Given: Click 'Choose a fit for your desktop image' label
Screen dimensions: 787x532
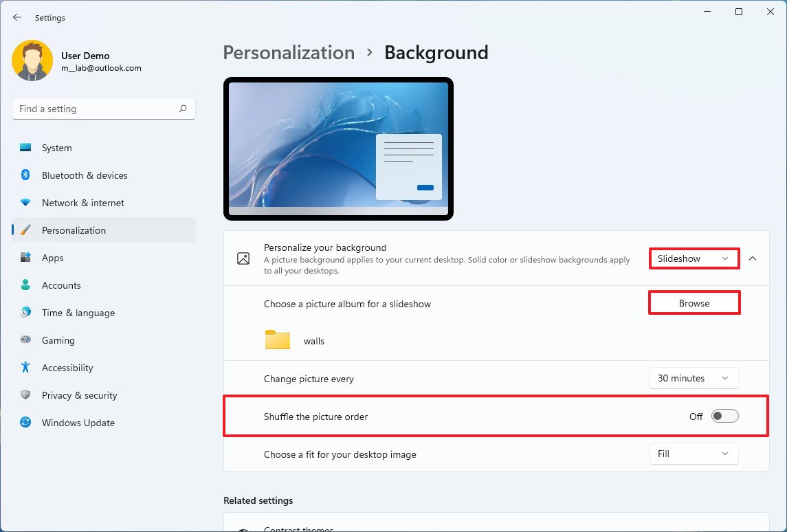Looking at the screenshot, I should [340, 454].
